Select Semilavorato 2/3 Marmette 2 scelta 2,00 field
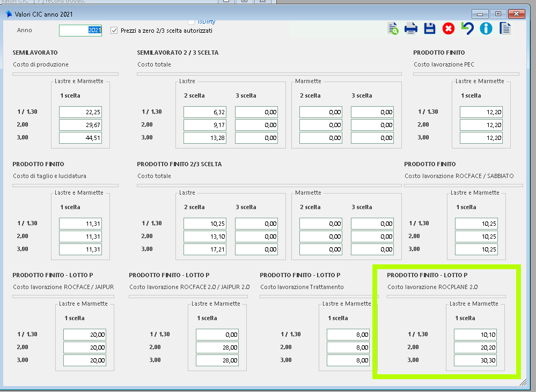The height and width of the screenshot is (392, 536). pyautogui.click(x=321, y=125)
